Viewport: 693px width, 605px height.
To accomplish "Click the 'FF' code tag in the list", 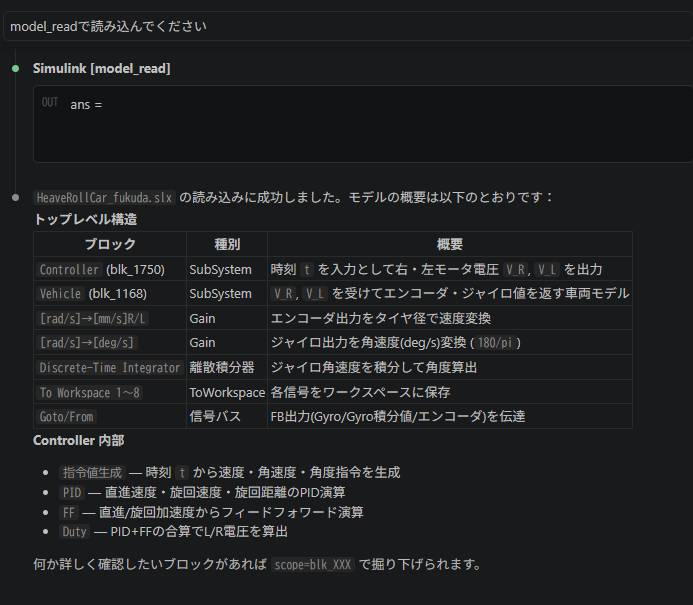I will pyautogui.click(x=69, y=512).
